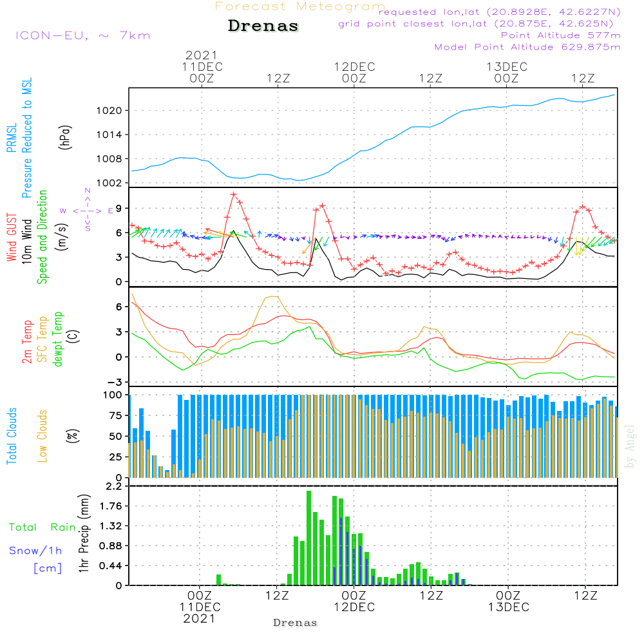Screen dimensions: 644x644
Task: Click the 0.44 precipitation tick label
Action: pyautogui.click(x=111, y=566)
